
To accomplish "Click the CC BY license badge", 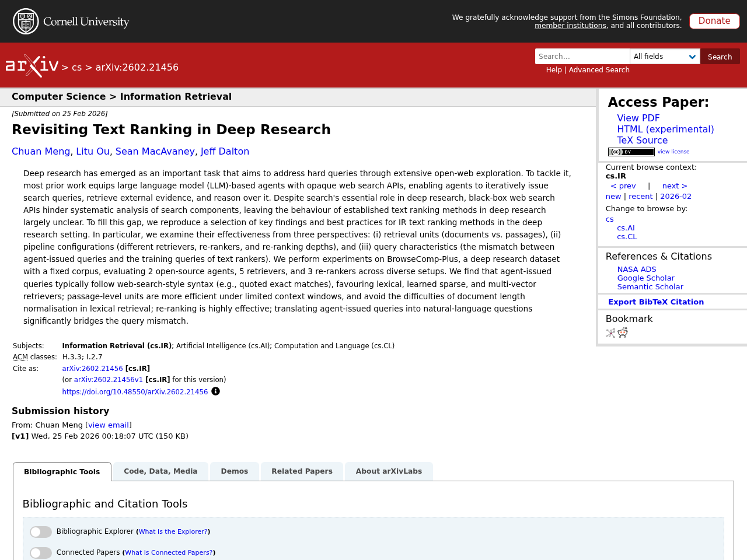I will pyautogui.click(x=630, y=151).
